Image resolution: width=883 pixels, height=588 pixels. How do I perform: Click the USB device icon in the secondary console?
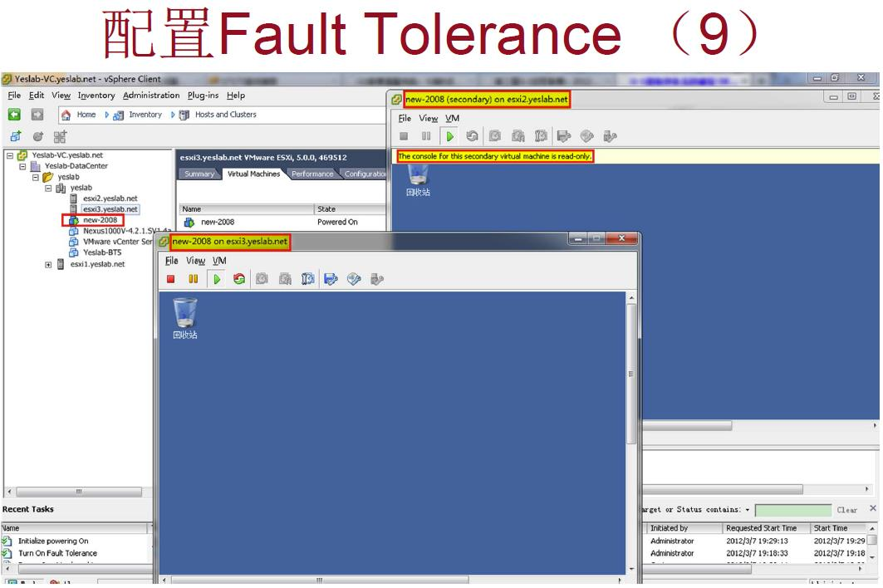pos(610,136)
